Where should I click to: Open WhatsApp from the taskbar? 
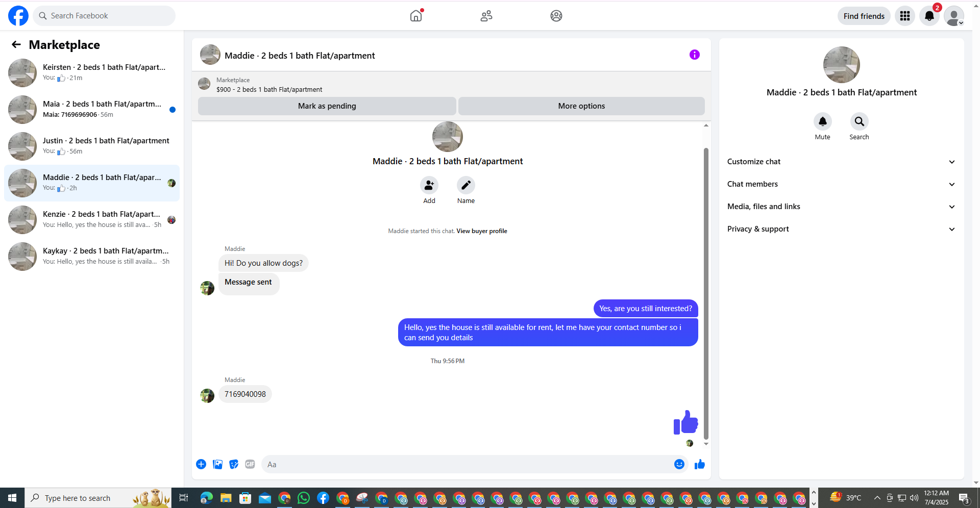click(x=304, y=498)
